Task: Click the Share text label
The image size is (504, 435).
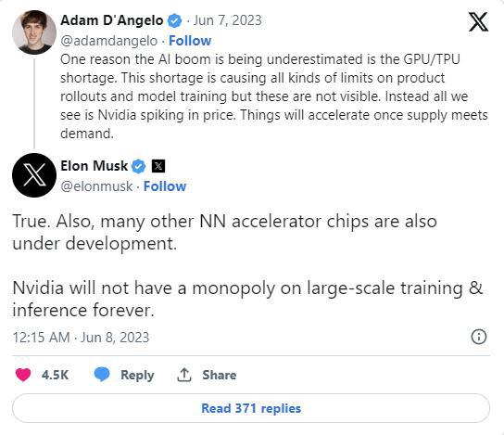Action: pyautogui.click(x=220, y=375)
